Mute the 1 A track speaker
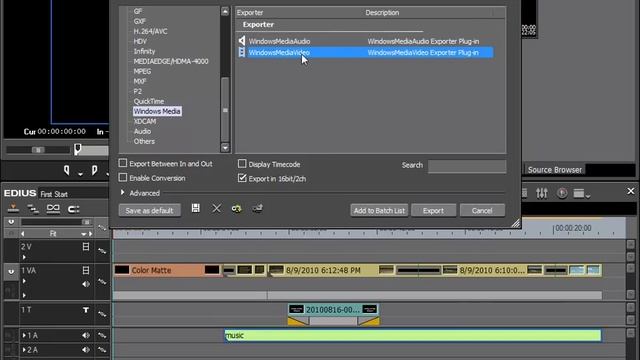 point(86,336)
